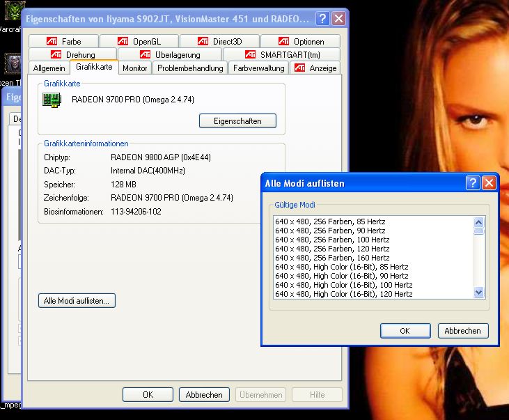509x420 pixels.
Task: Click Zeichenfolge value RADEON 9700 PRO (Omega 2.4.74)
Action: click(172, 198)
